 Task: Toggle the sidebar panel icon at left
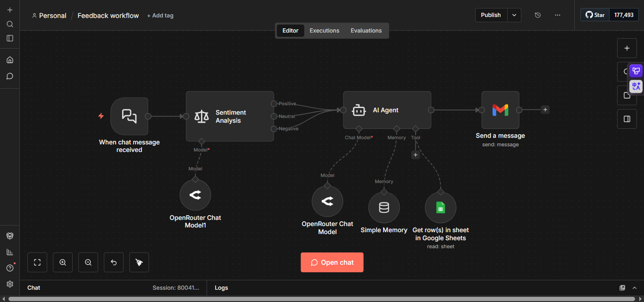click(10, 38)
